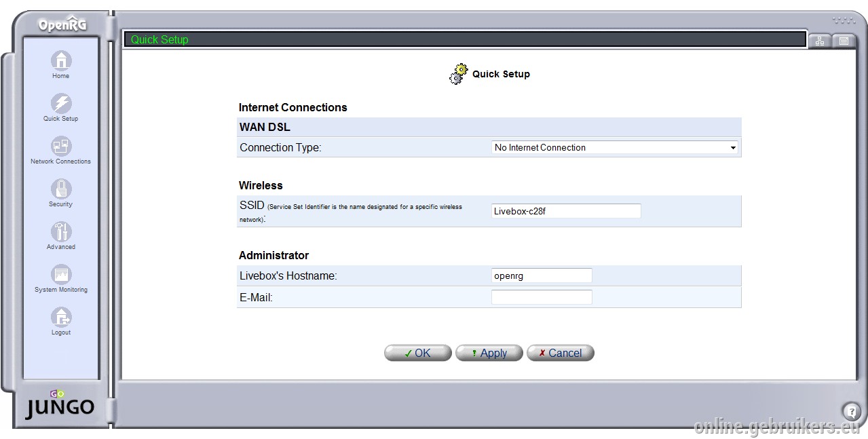The width and height of the screenshot is (868, 439).
Task: Click the E-Mail input field
Action: [x=542, y=297]
